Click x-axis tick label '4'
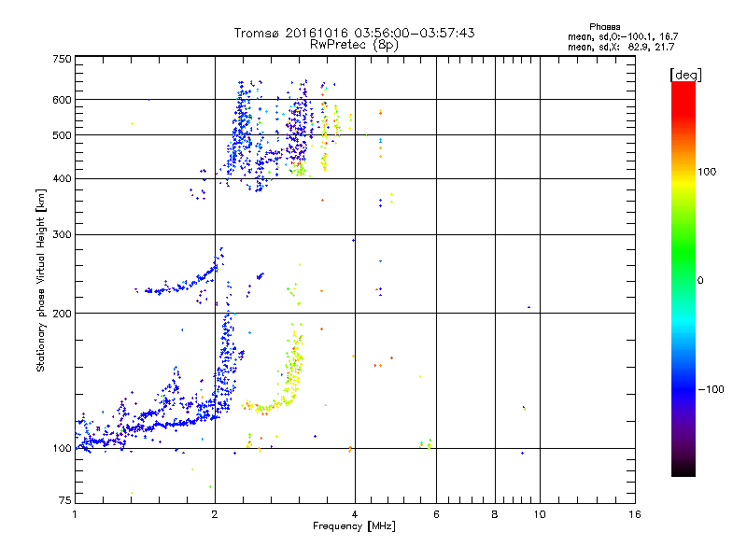This screenshot has height=560, width=747. click(x=355, y=514)
